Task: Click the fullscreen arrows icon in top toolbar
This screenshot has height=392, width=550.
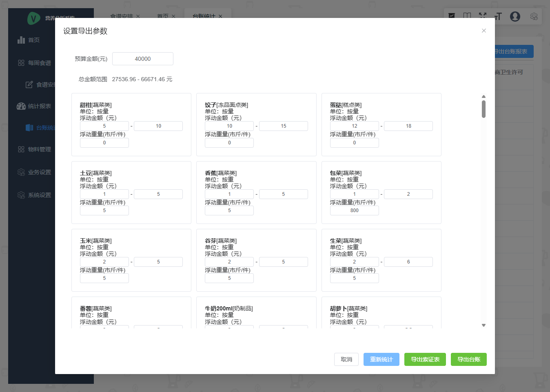Action: point(483,16)
